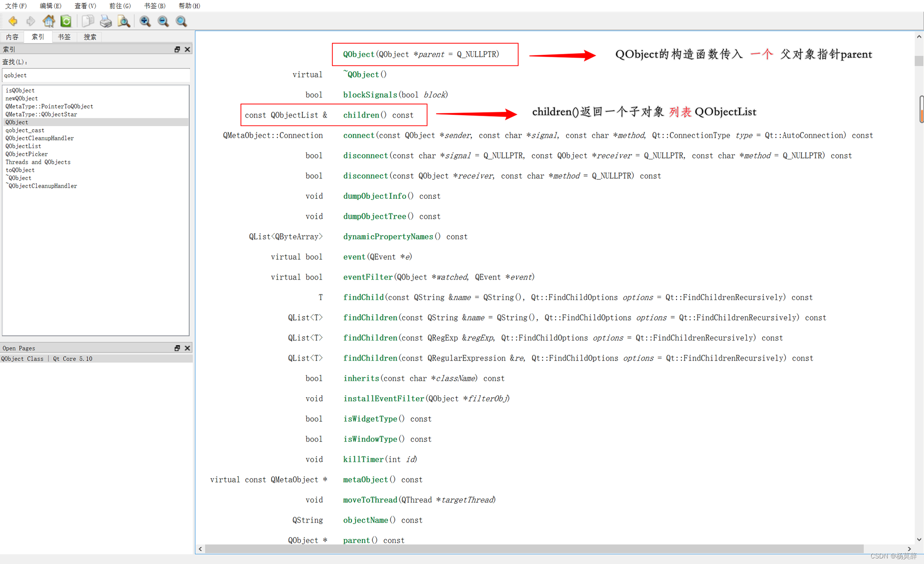
Task: Click the vertical scrollbar up arrow
Action: click(919, 37)
